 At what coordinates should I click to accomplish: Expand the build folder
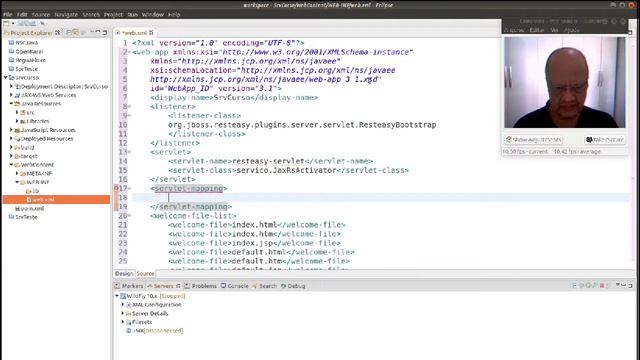(11, 147)
